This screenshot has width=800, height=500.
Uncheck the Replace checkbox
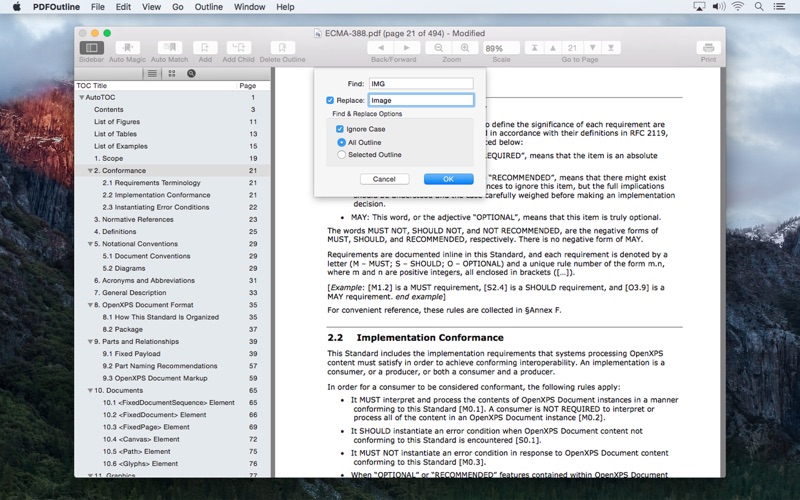pos(330,101)
